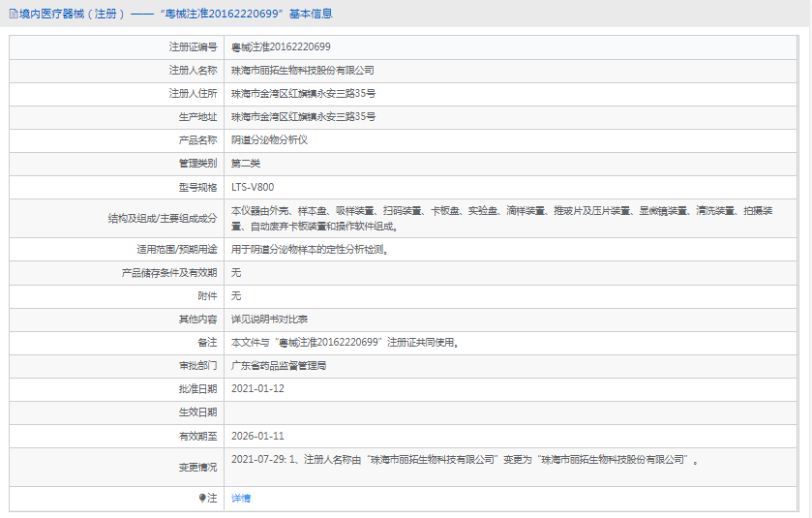The height and width of the screenshot is (518, 812).
Task: Select expiry date 2026-01-11
Action: [257, 436]
